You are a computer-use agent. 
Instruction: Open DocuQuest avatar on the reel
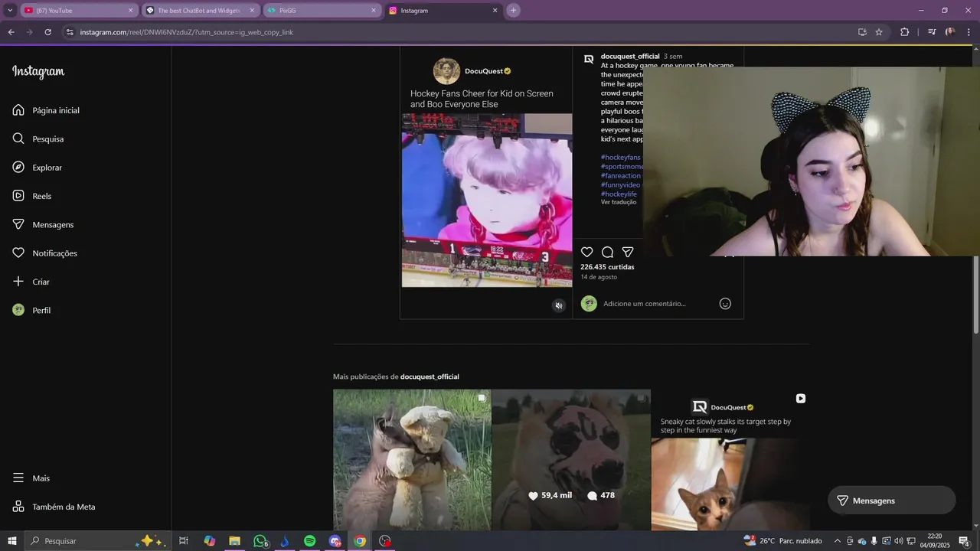click(446, 71)
